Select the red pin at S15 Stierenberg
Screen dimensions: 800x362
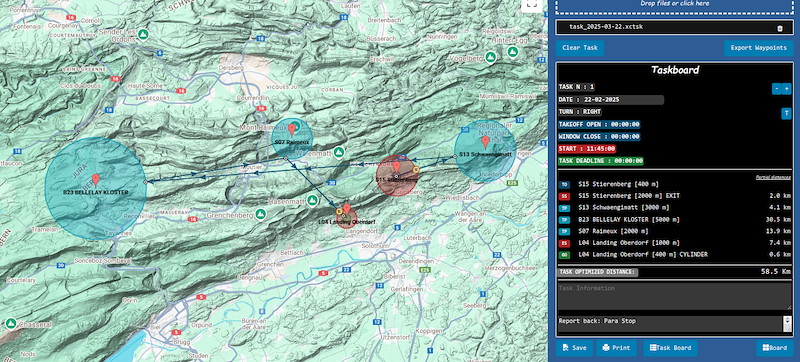coord(396,167)
